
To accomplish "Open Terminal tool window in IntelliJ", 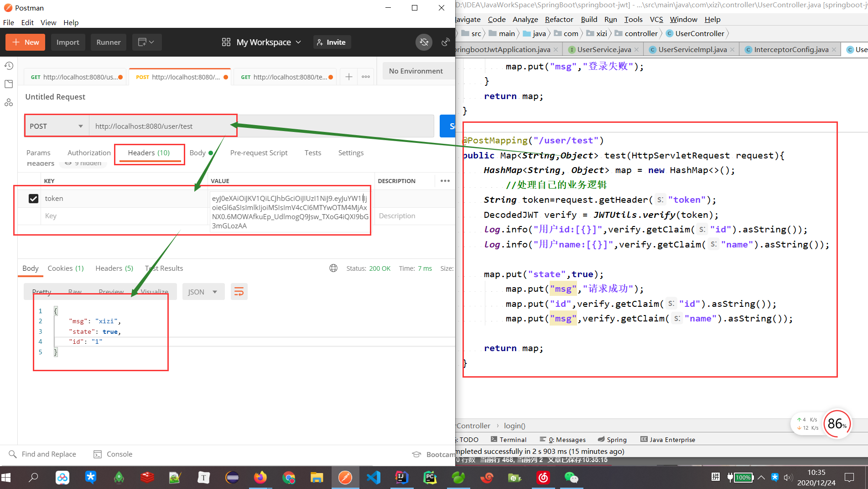I will 509,439.
